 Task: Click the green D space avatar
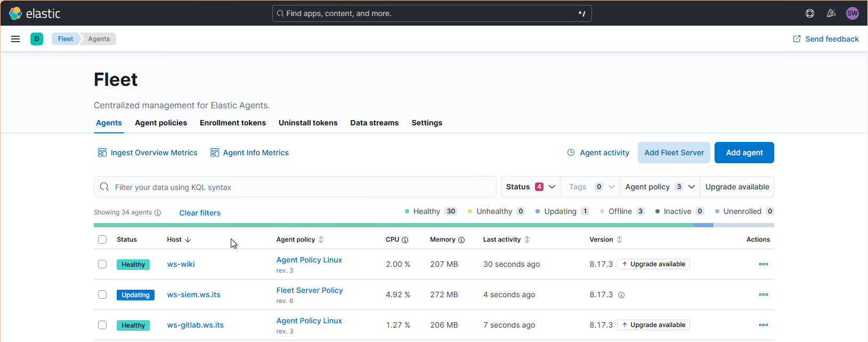pos(37,39)
